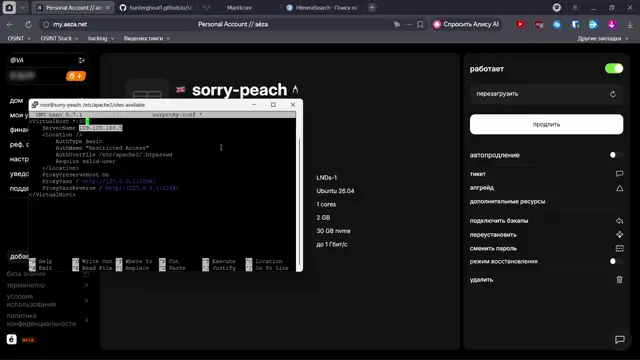
Task: Switch to the Manticore tab
Action: (x=239, y=8)
